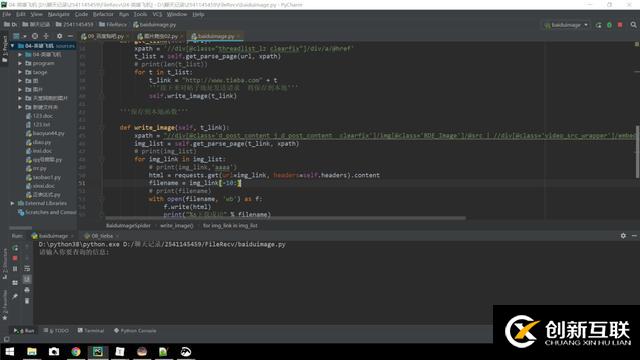Image resolution: width=640 pixels, height=360 pixels.
Task: Hide the Project panel with the minus icon
Action: 70,36
